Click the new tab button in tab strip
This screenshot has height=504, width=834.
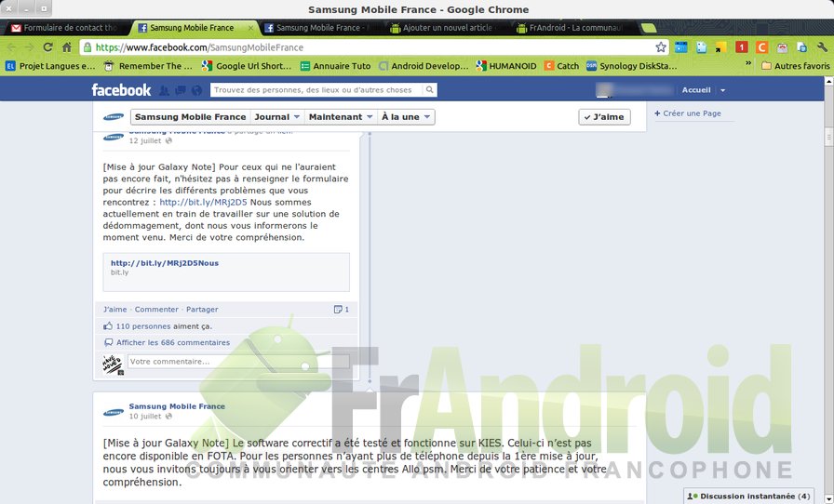click(x=649, y=28)
